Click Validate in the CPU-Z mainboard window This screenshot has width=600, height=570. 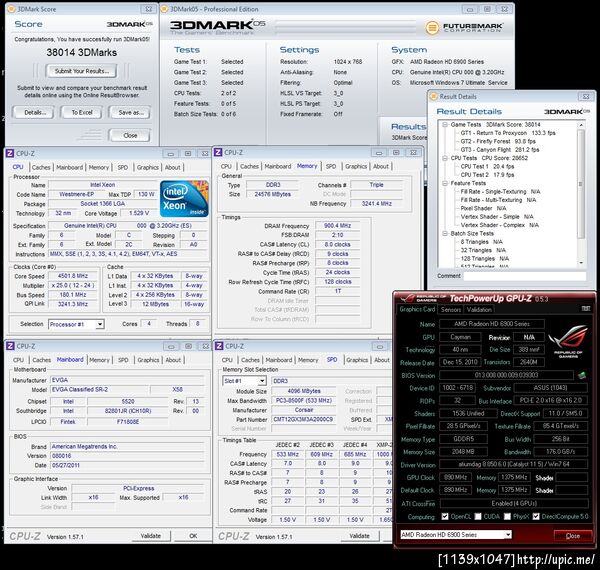(150, 536)
